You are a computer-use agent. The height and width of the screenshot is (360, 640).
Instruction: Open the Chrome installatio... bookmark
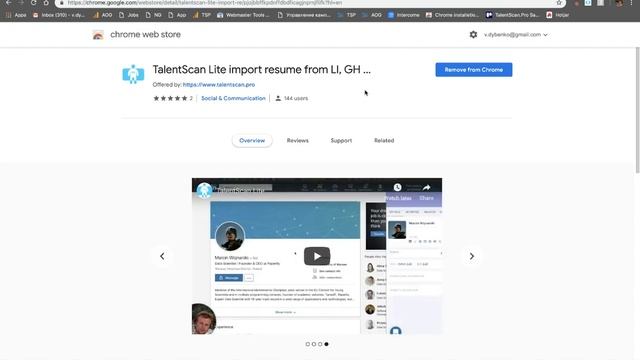pos(452,15)
